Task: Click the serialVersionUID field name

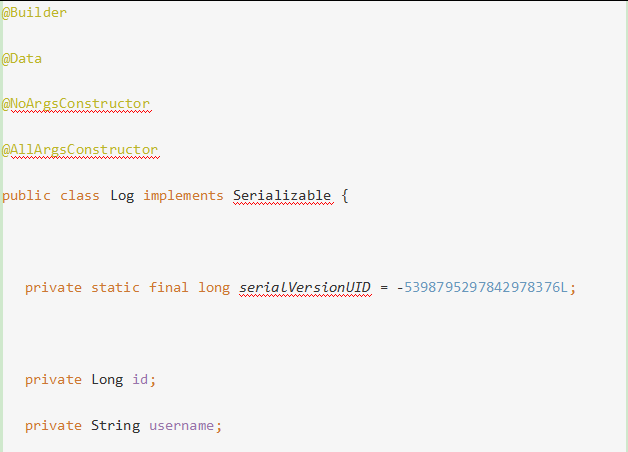Action: point(305,288)
